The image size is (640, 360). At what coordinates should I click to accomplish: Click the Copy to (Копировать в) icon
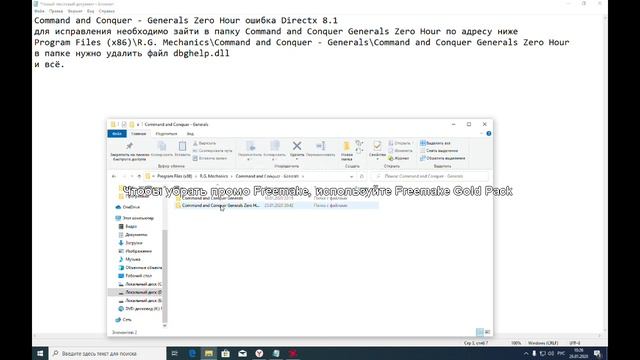click(274, 146)
